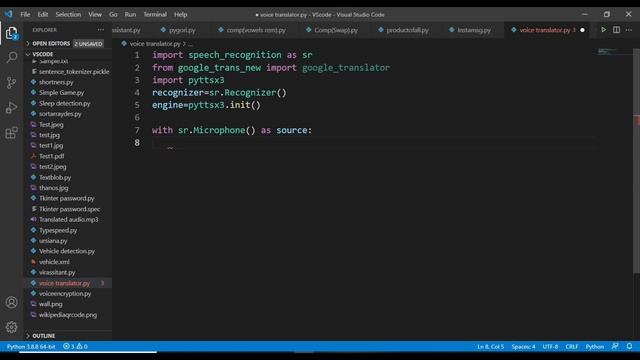This screenshot has height=360, width=640.
Task: Open editor More Actions ellipsis
Action: pos(629,30)
